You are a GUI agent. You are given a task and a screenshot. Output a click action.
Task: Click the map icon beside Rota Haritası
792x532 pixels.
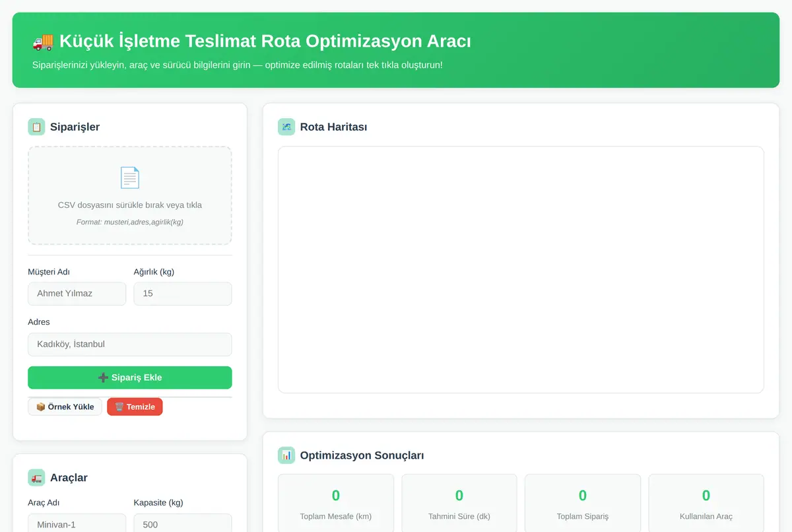[286, 127]
